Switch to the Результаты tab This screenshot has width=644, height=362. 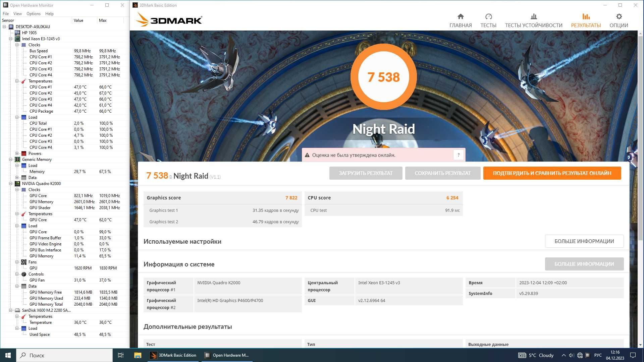(586, 20)
